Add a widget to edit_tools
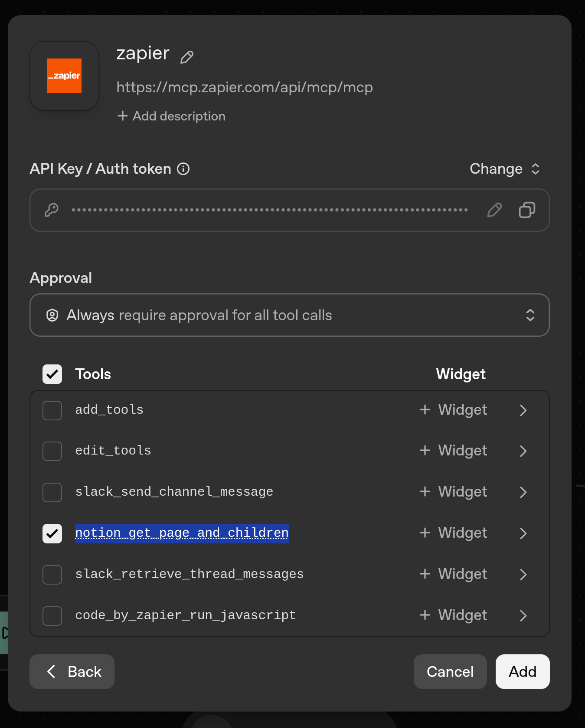This screenshot has height=728, width=585. [x=454, y=451]
